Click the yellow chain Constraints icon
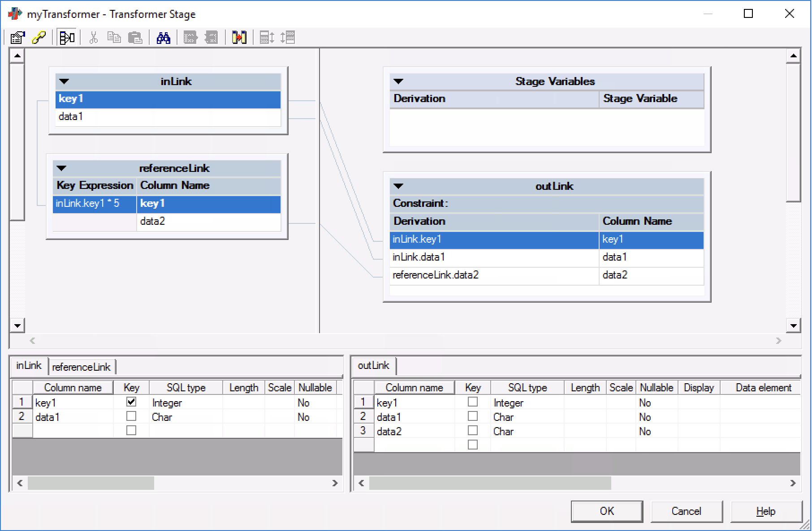The width and height of the screenshot is (812, 531). [x=39, y=38]
